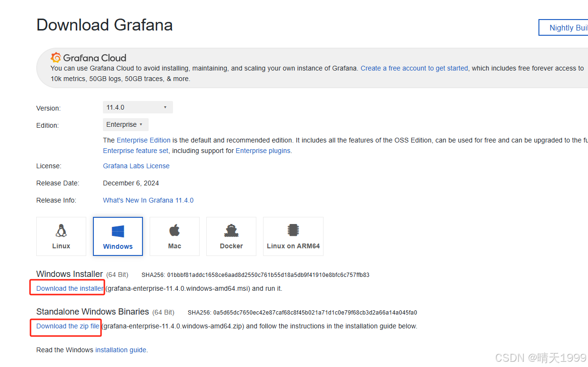The image size is (588, 367).
Task: Open the Enterprise Edition link
Action: coord(143,140)
